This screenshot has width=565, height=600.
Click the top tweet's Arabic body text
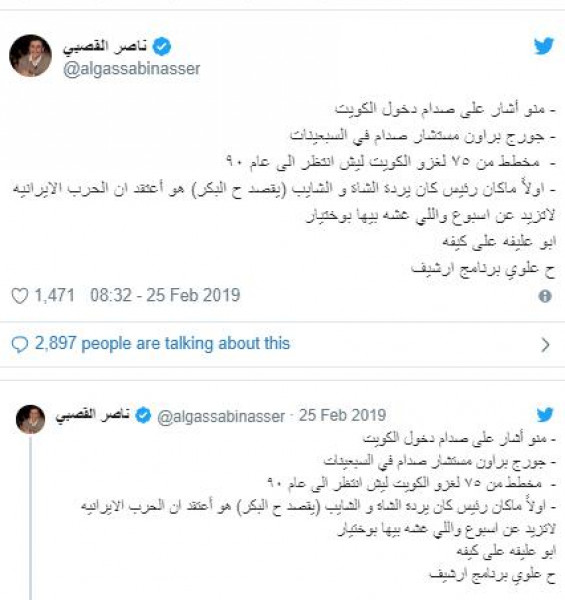coord(284,188)
